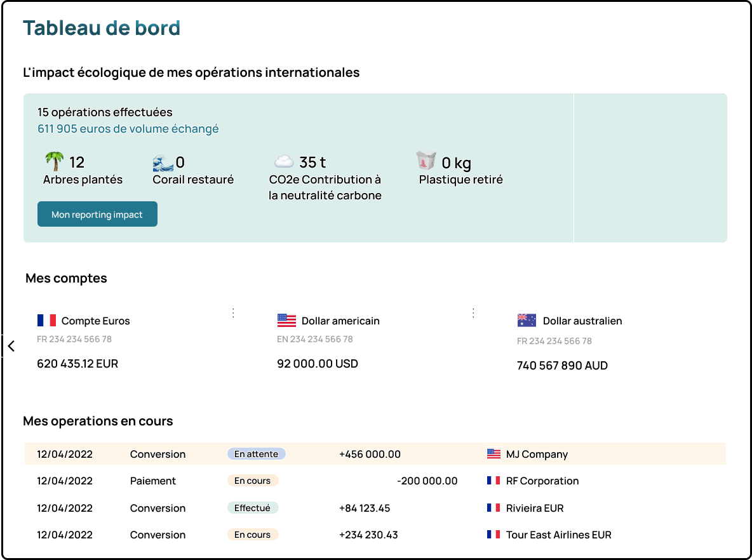Viewport: 752px width, 560px height.
Task: Click the US flag beside MJ Company
Action: [493, 454]
